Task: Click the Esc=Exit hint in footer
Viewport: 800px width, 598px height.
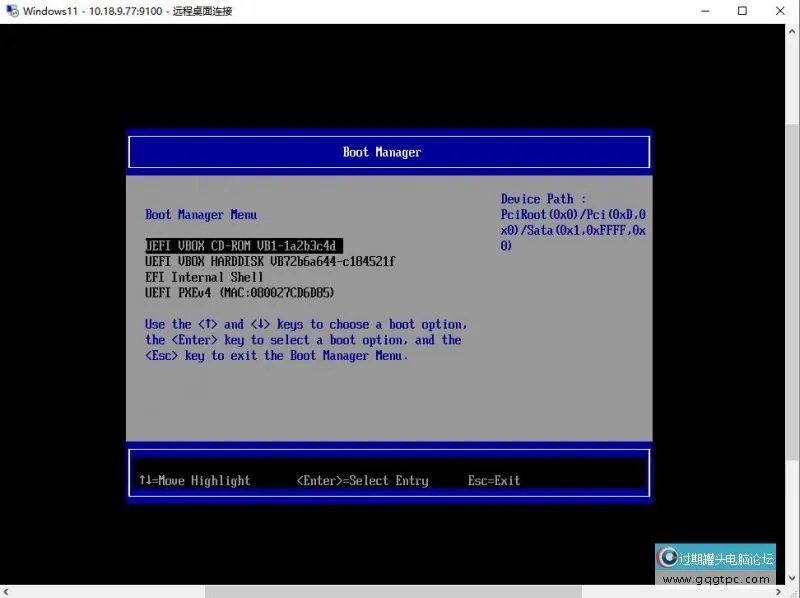Action: tap(494, 481)
